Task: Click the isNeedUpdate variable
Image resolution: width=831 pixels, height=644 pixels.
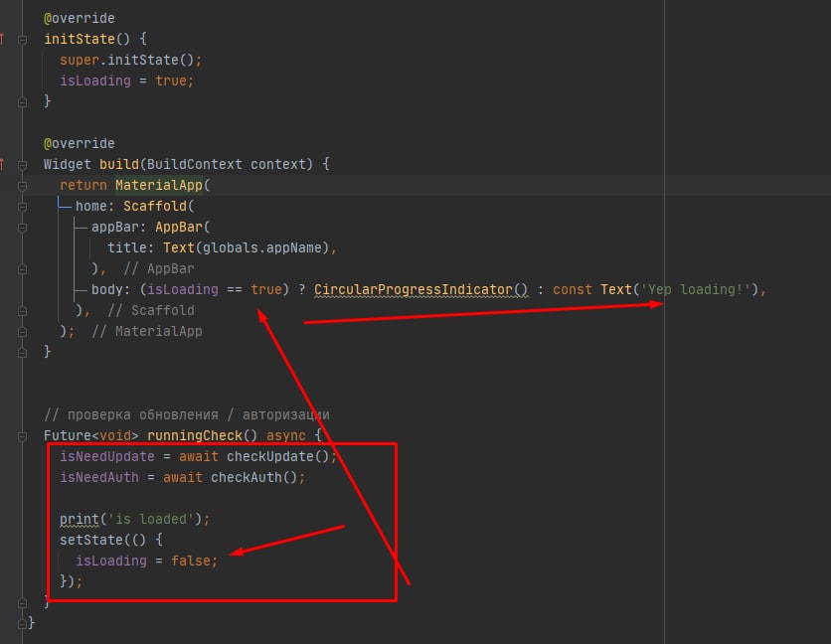Action: coord(107,456)
